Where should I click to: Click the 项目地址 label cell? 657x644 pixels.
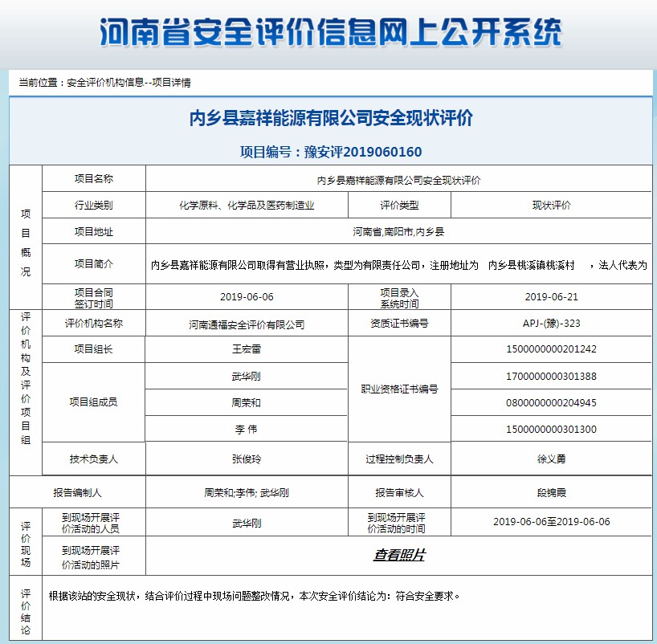point(94,232)
